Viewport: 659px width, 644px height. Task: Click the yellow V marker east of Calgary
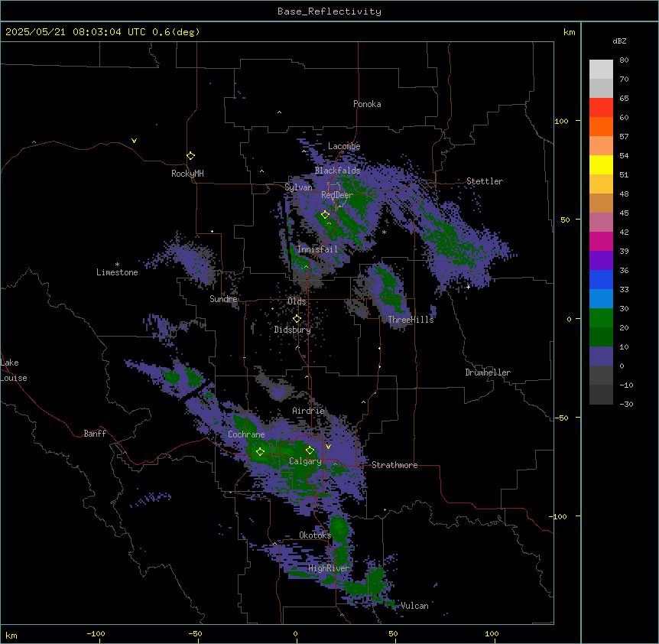[x=328, y=447]
